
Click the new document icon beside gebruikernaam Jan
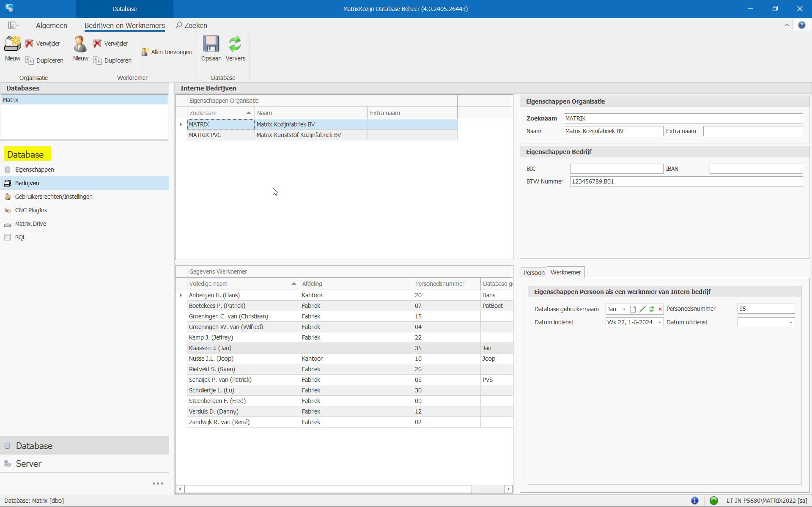[633, 309]
